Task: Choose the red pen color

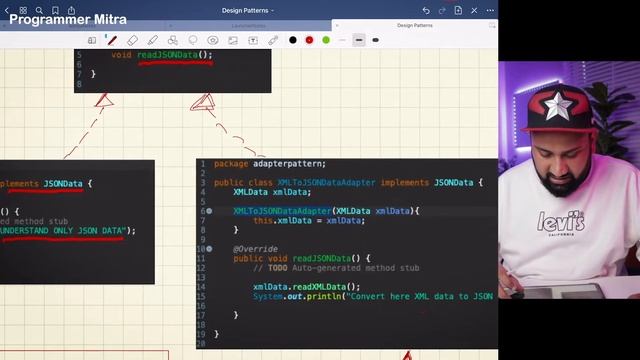Action: [x=309, y=40]
